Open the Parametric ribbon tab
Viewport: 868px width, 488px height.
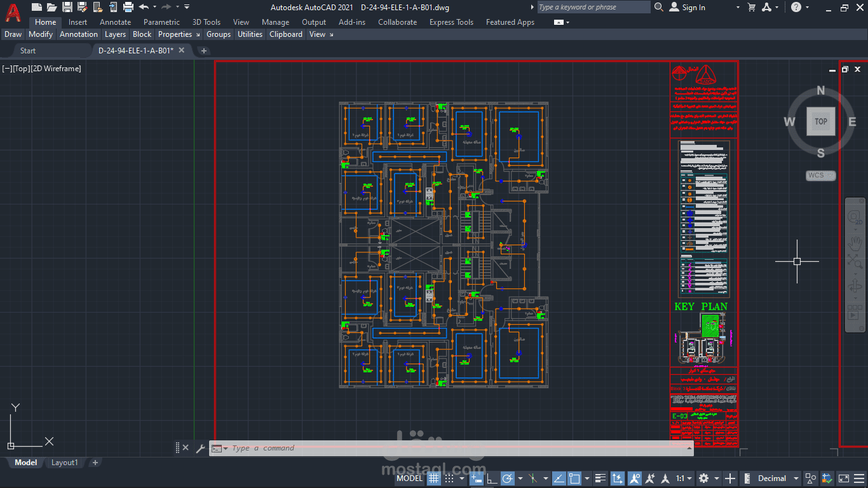tap(161, 22)
